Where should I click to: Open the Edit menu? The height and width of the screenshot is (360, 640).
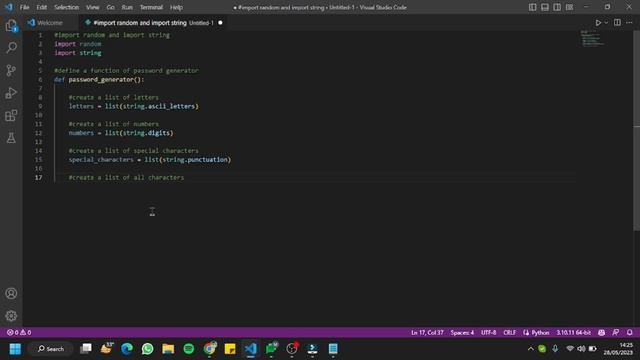(42, 7)
